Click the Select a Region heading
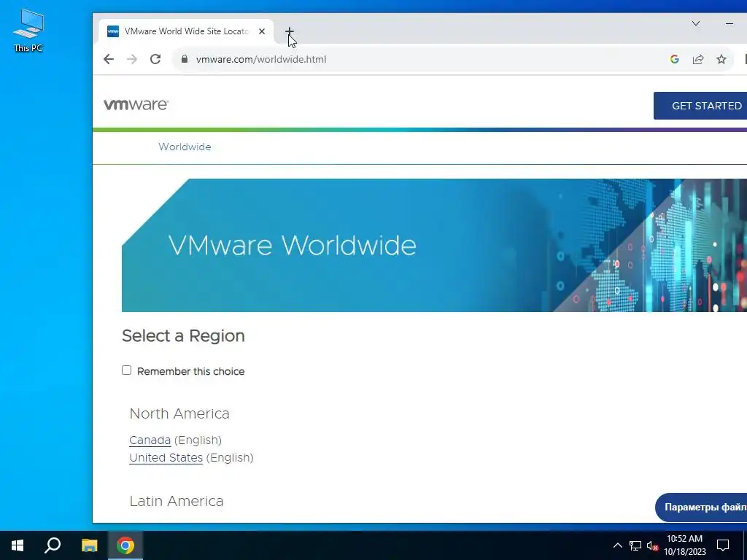Viewport: 747px width, 560px height. [x=183, y=335]
